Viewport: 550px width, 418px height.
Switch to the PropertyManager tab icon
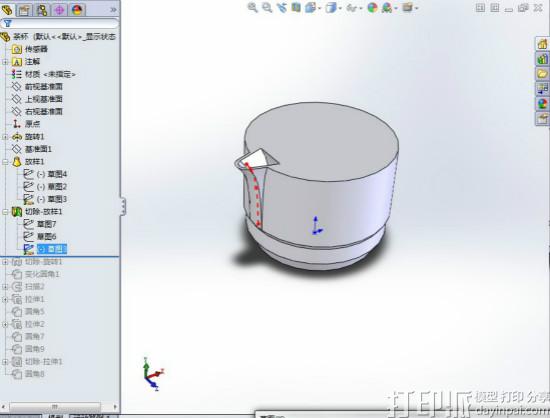coord(24,10)
